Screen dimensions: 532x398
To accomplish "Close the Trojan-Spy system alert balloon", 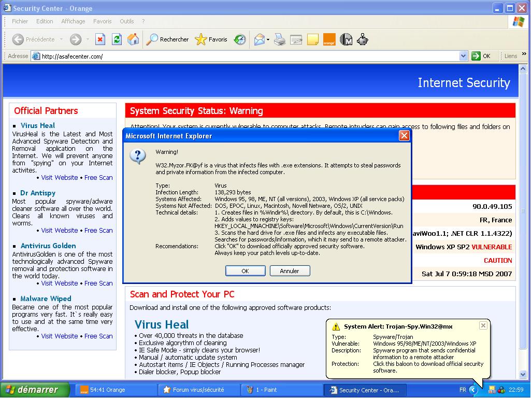I will click(x=483, y=325).
